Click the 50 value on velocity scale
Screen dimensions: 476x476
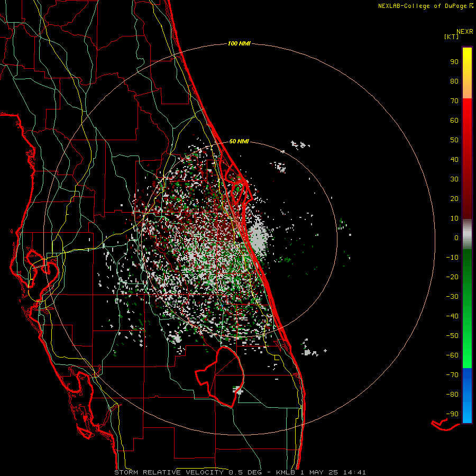(454, 140)
